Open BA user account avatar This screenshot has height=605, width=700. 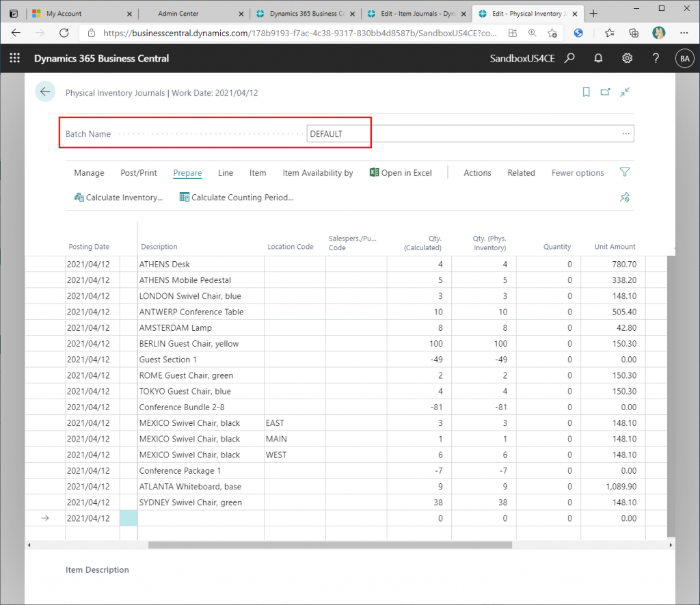point(685,59)
